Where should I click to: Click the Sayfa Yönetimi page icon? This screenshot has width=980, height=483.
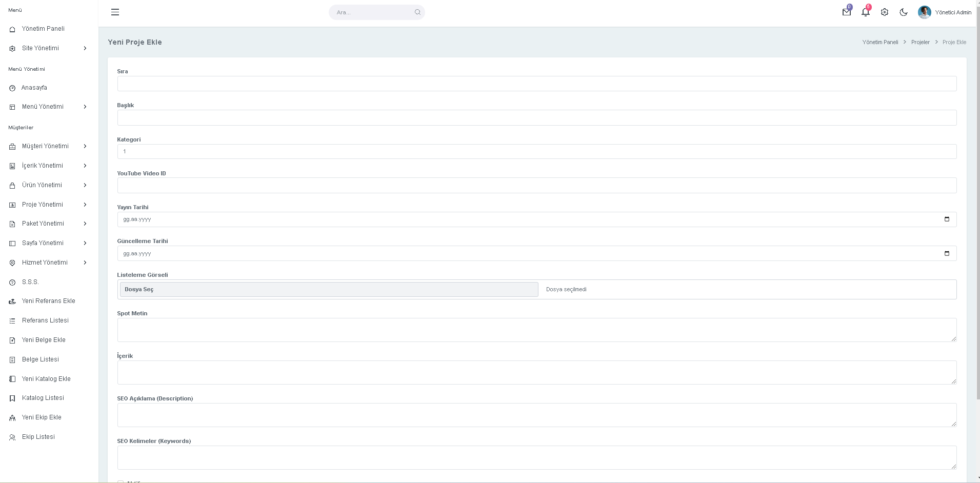[x=12, y=244]
